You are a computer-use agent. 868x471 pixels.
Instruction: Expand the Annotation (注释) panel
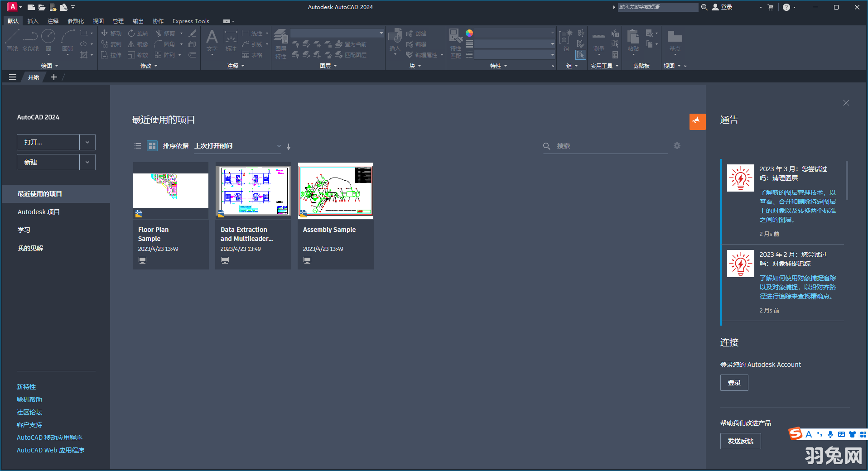(x=236, y=66)
